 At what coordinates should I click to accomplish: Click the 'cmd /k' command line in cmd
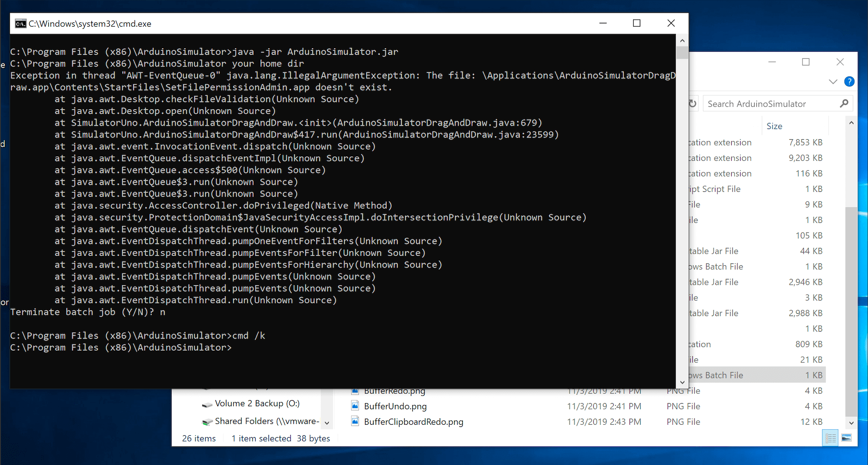coord(138,335)
